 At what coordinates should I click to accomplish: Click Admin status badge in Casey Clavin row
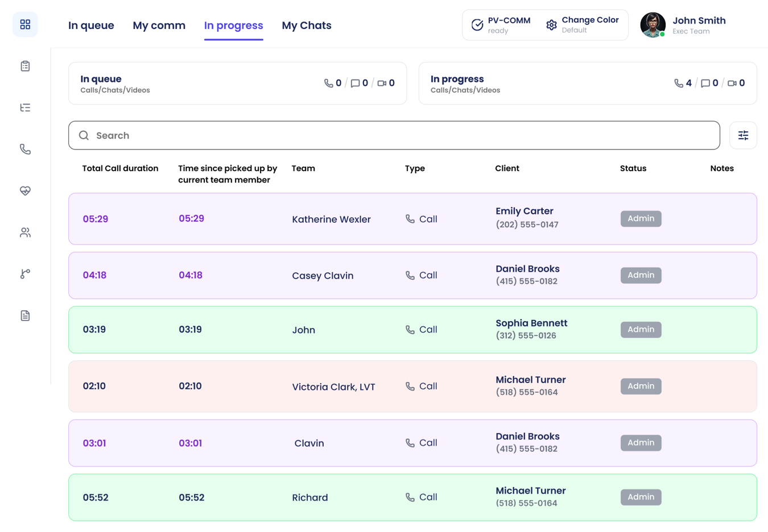pyautogui.click(x=641, y=275)
